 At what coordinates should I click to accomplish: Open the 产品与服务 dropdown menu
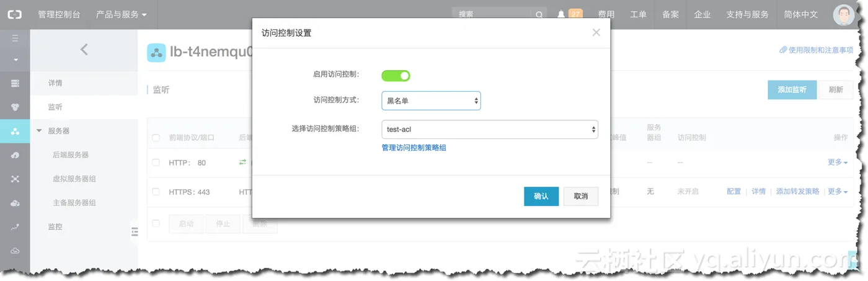(122, 14)
